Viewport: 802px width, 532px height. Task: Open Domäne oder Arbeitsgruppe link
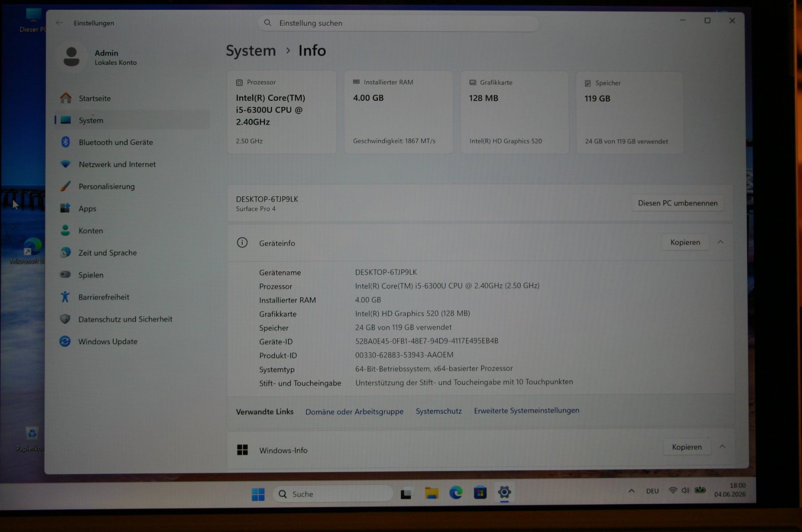click(x=354, y=412)
